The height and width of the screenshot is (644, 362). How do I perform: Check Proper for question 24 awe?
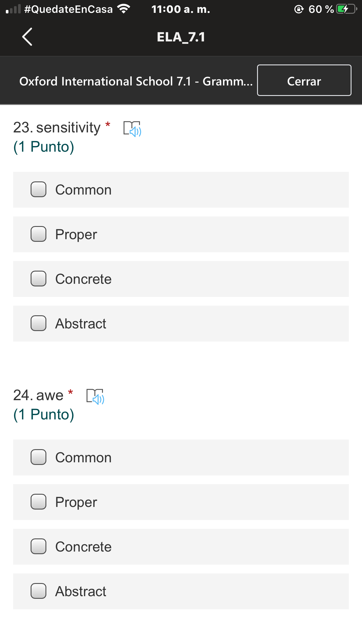38,502
